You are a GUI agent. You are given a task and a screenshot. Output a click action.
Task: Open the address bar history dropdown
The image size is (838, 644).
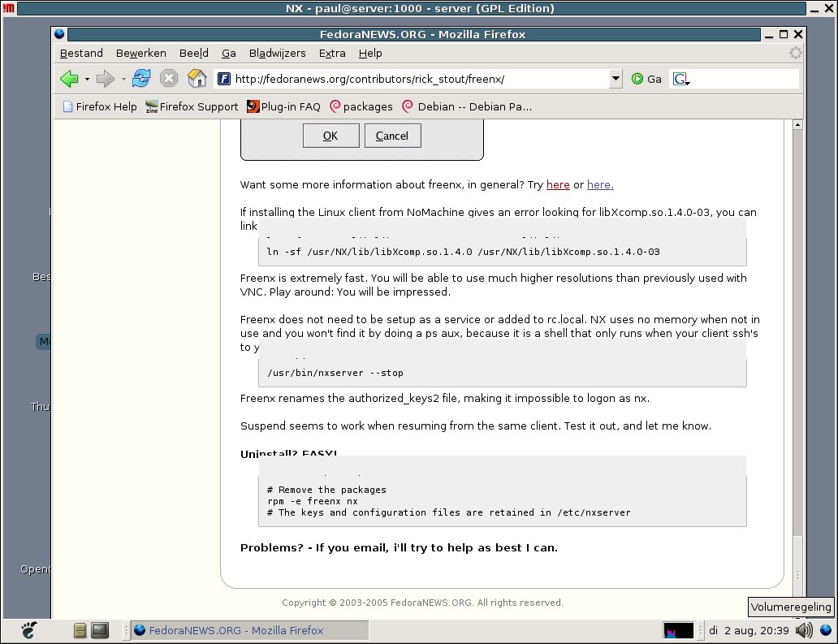616,79
